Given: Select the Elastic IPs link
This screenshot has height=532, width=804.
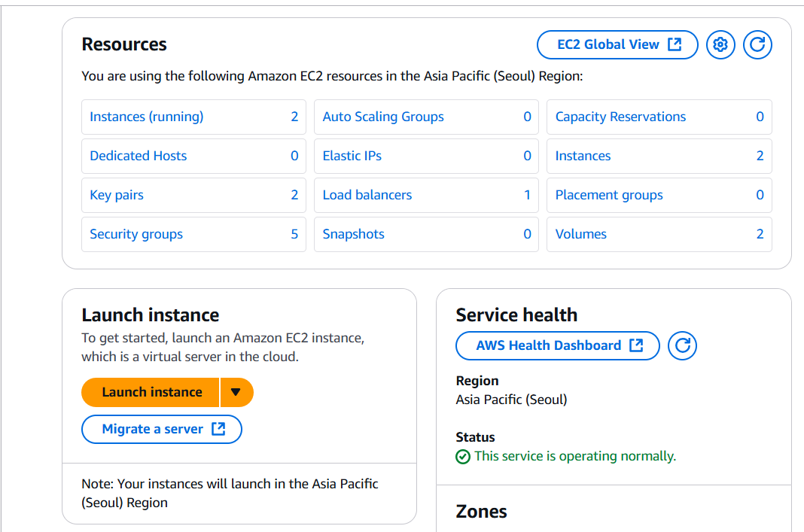Looking at the screenshot, I should click(352, 156).
